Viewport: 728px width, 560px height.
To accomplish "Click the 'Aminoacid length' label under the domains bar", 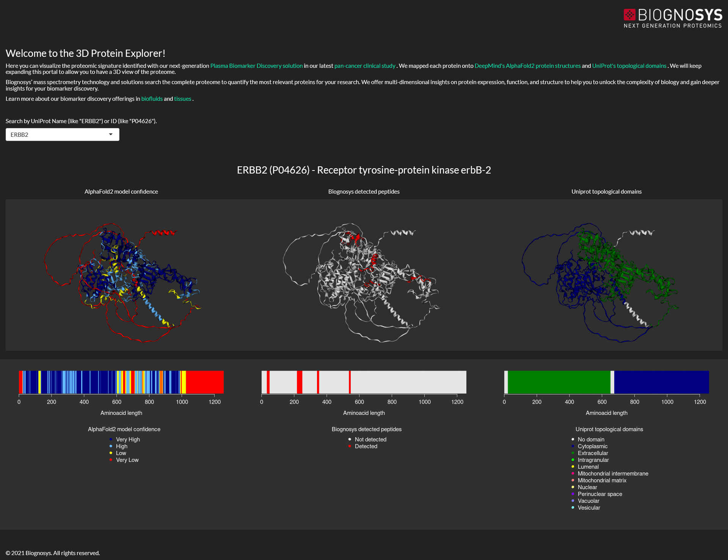I will 607,413.
